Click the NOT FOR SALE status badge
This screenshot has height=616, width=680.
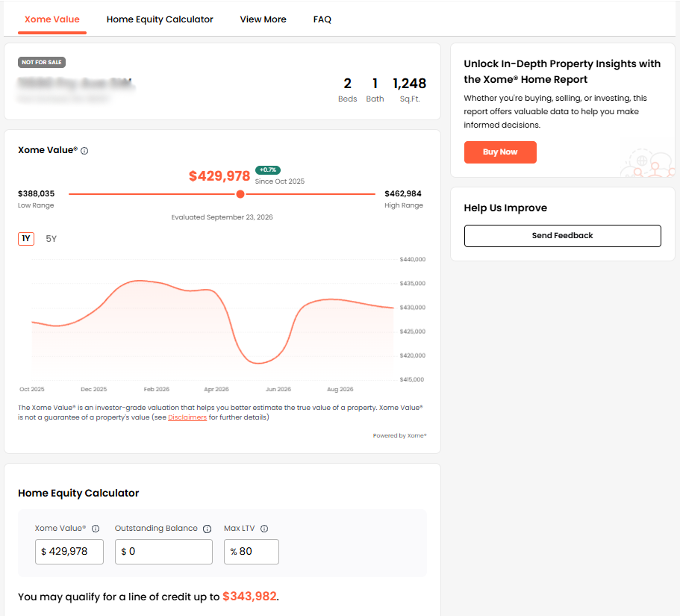[42, 63]
